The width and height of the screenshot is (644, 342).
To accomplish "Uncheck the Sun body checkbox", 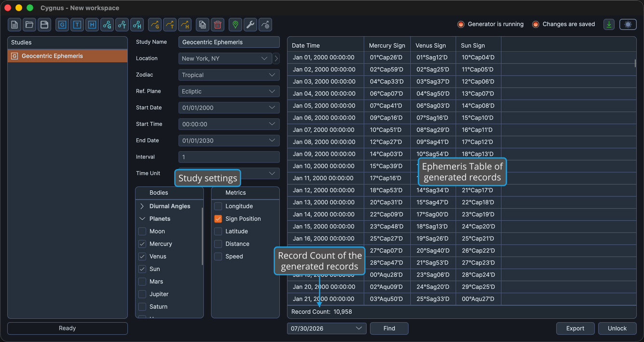I will [142, 269].
